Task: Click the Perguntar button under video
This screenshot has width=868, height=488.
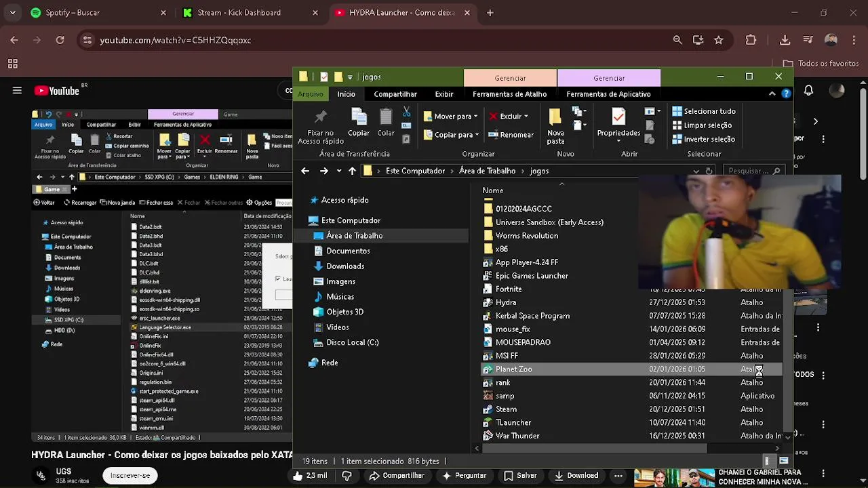Action: (x=465, y=476)
